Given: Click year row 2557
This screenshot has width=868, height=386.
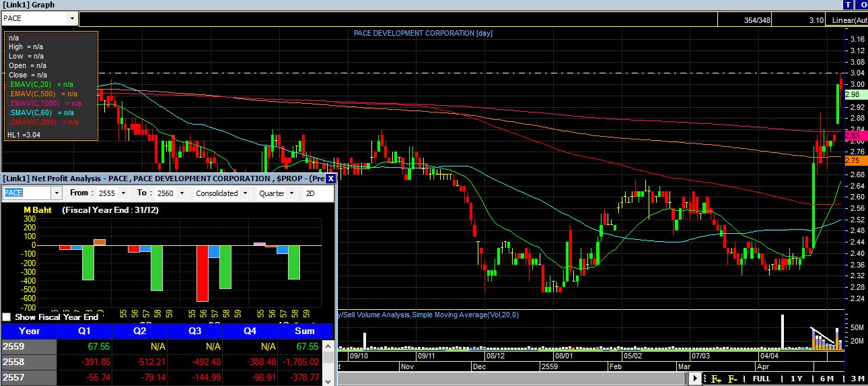Looking at the screenshot, I should (29, 377).
